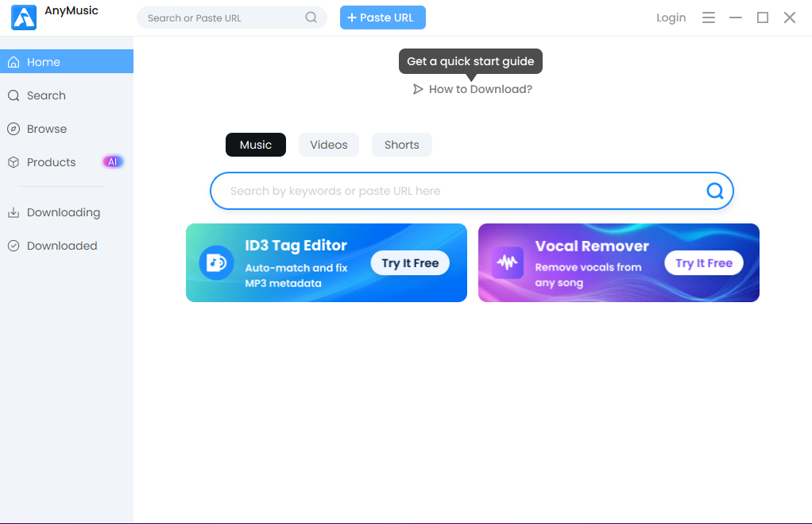Click the Home house icon in sidebar

pyautogui.click(x=14, y=62)
